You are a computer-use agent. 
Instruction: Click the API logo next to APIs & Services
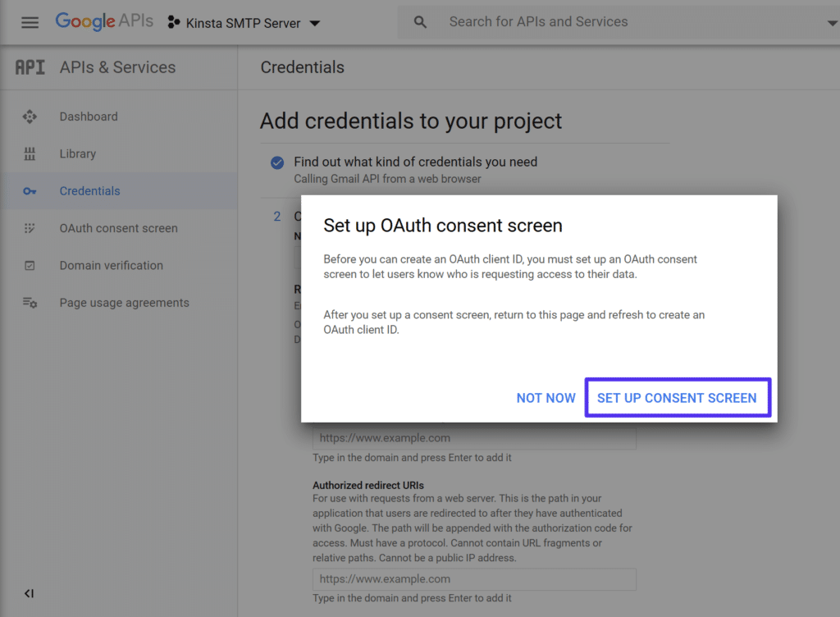click(x=30, y=67)
